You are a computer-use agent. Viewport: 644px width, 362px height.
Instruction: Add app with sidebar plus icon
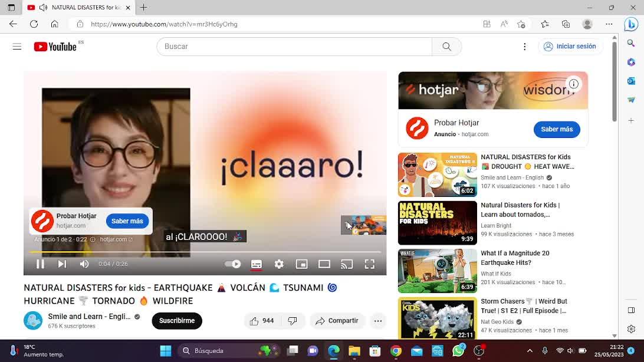click(631, 121)
